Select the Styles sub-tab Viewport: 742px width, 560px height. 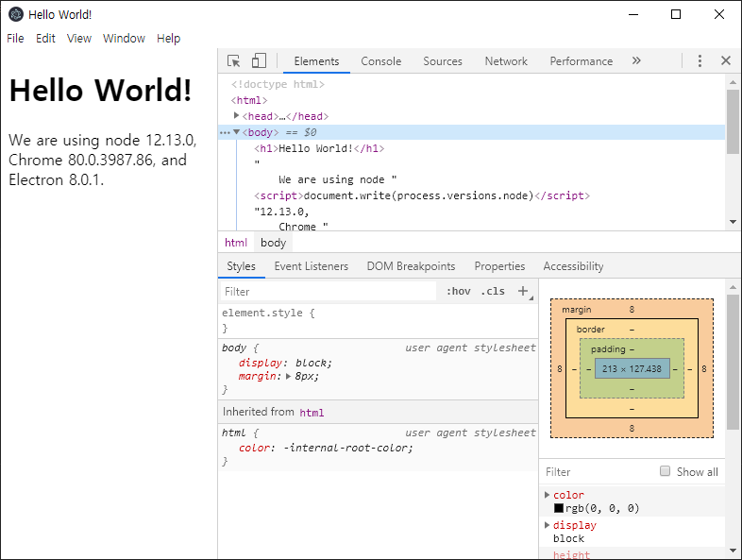(242, 266)
